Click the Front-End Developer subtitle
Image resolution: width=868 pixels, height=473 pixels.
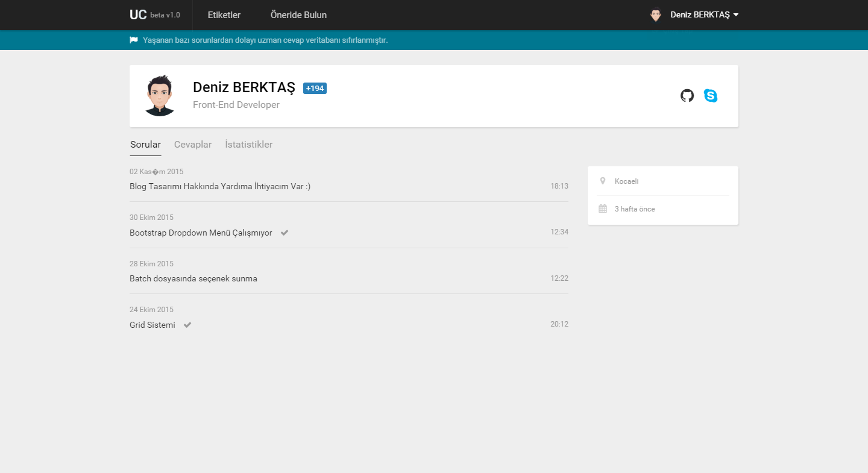coord(236,105)
